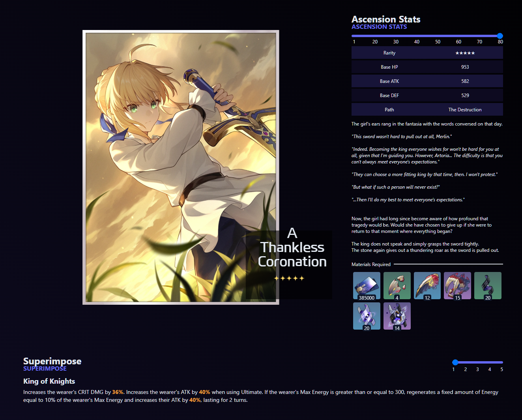This screenshot has height=420, width=522.
Task: Select the green material icon with quantity 4
Action: [397, 285]
